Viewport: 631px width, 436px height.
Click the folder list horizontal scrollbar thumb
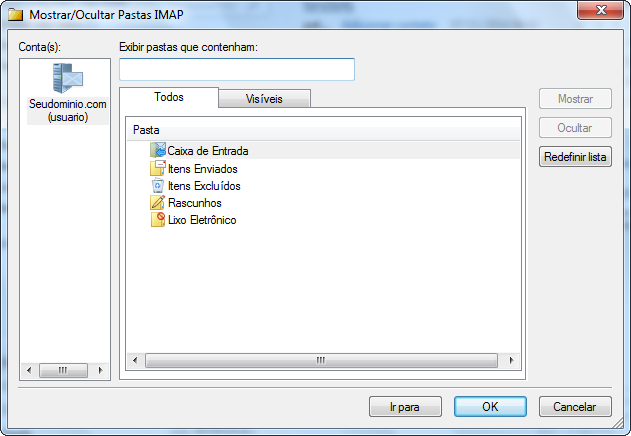coord(321,360)
